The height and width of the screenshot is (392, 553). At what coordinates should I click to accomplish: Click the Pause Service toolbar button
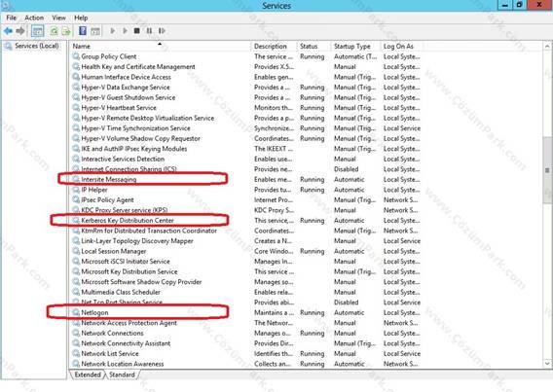tap(149, 31)
